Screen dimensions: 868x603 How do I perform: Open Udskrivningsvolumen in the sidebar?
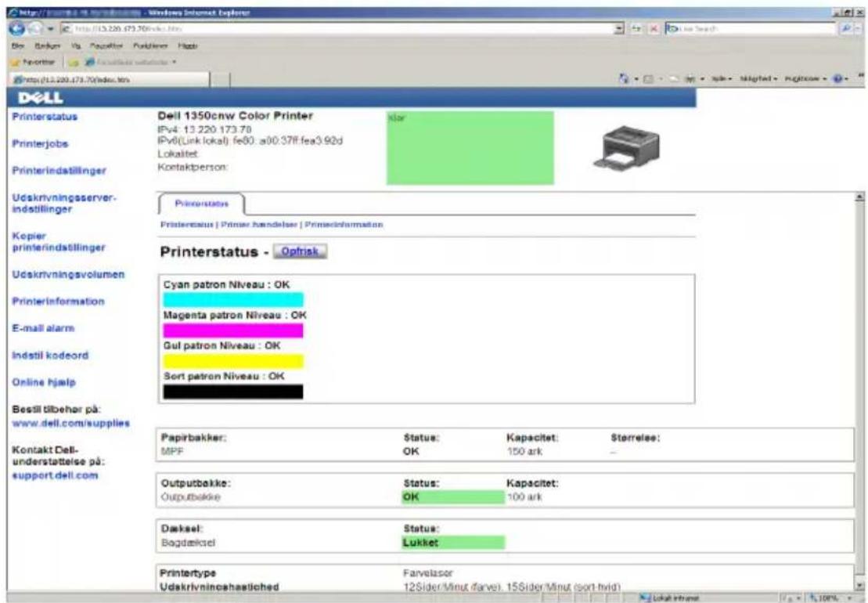click(68, 275)
